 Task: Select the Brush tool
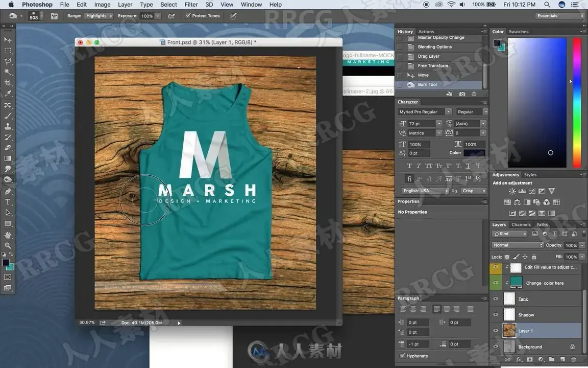click(x=8, y=116)
